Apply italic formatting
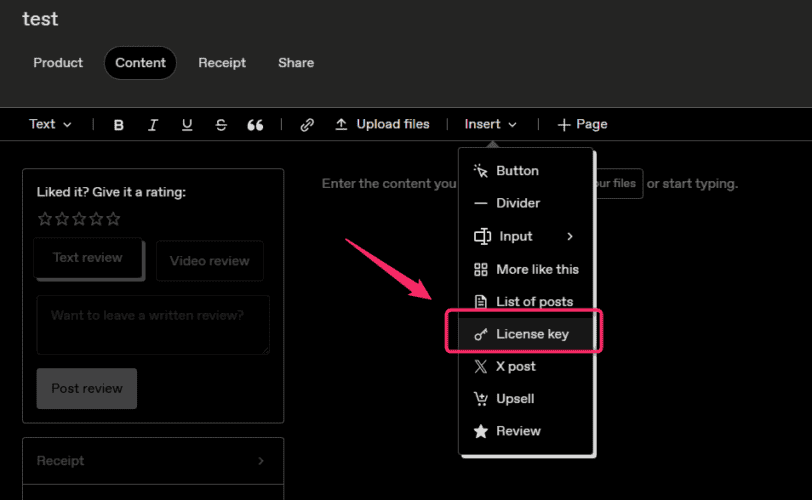 click(153, 125)
